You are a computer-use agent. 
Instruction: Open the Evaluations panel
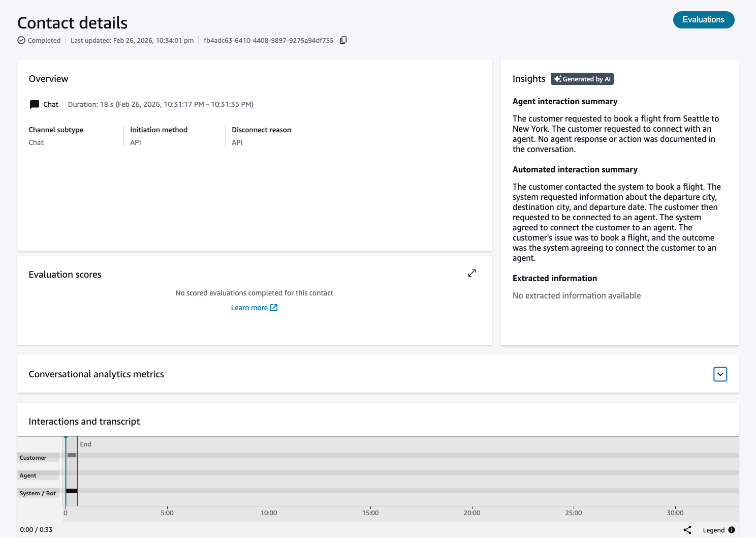pos(703,20)
